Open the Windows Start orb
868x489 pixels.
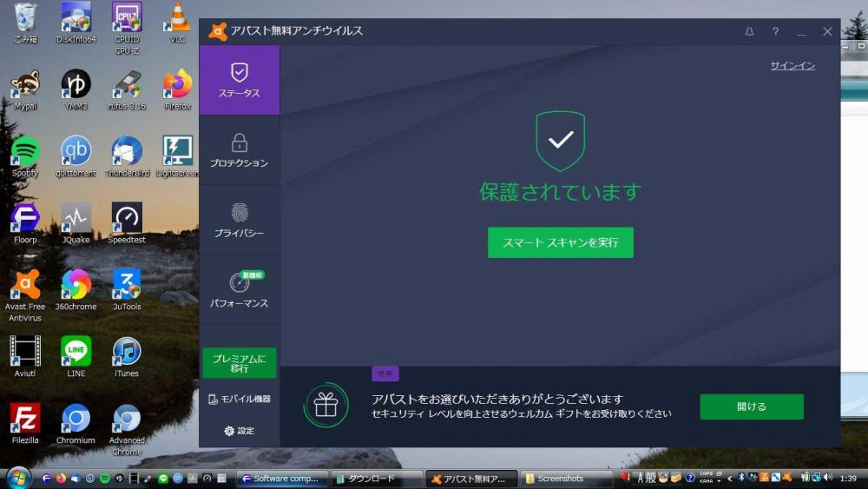coord(18,478)
